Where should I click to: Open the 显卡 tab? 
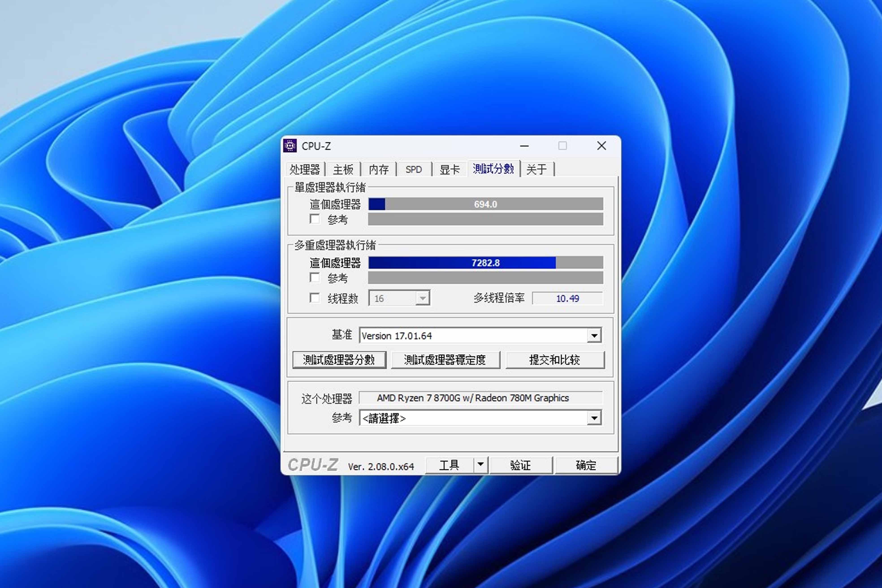tap(450, 169)
